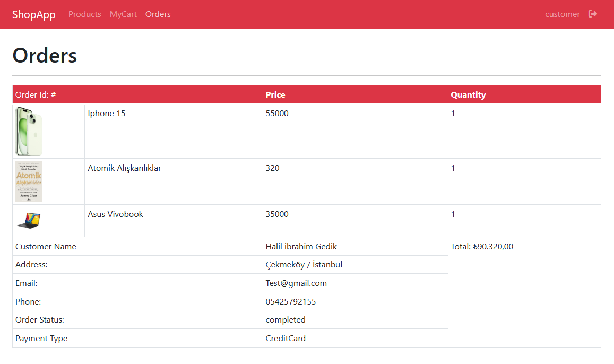Click the Total ₺90.320,00 amount
The image size is (614, 364).
[482, 247]
